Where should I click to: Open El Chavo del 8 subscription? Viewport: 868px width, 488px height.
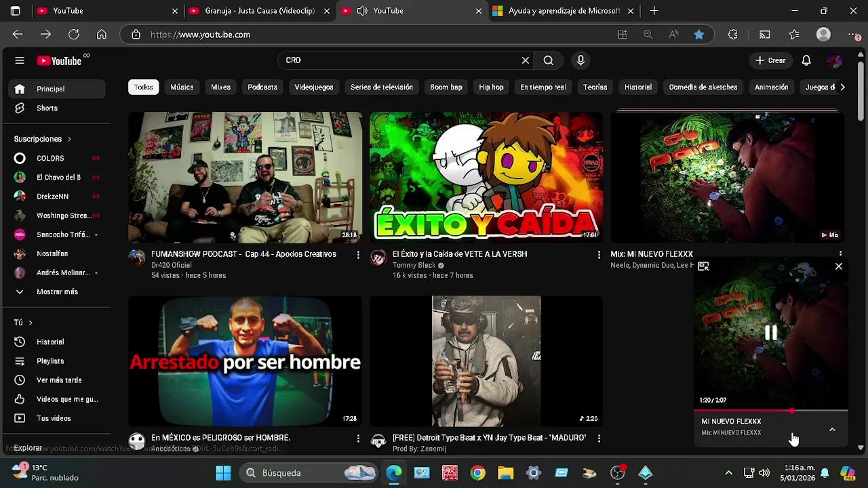[57, 177]
